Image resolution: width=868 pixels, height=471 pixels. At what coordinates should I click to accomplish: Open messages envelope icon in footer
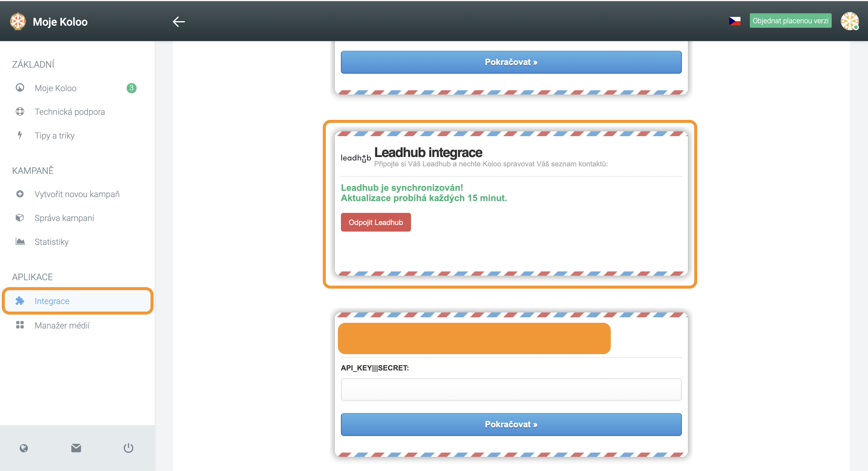(x=76, y=448)
